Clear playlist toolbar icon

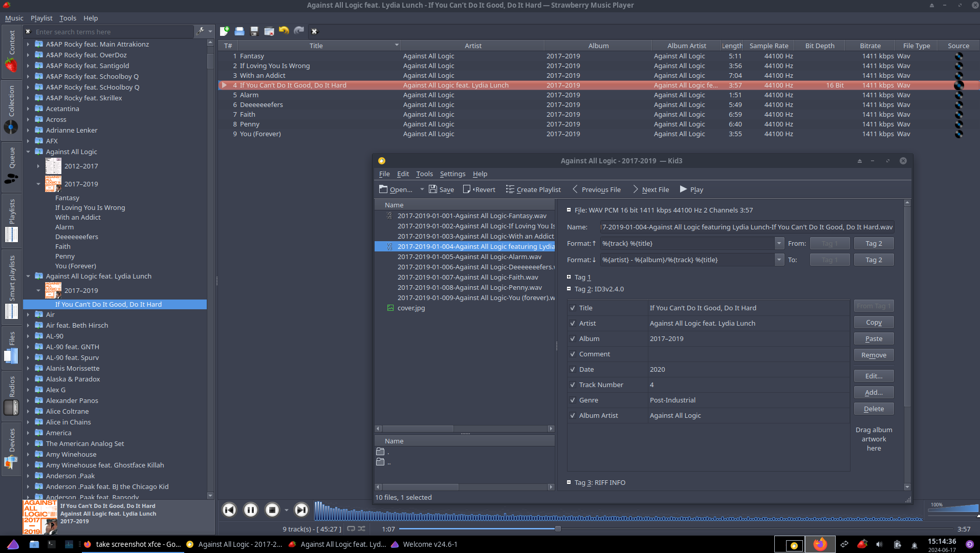point(269,31)
